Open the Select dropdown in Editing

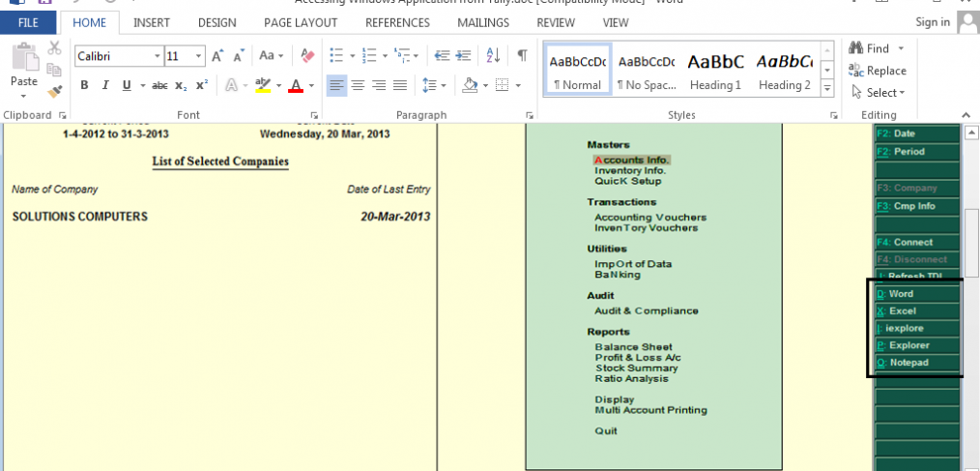pyautogui.click(x=879, y=93)
